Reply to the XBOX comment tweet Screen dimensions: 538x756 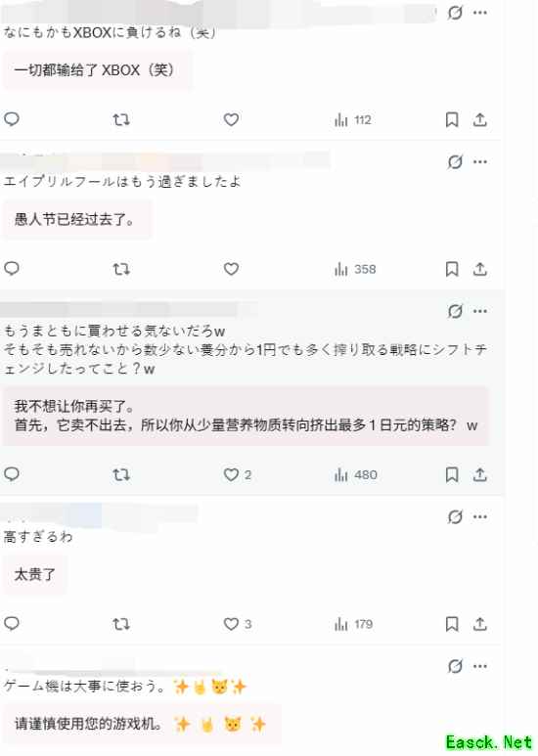pos(12,119)
